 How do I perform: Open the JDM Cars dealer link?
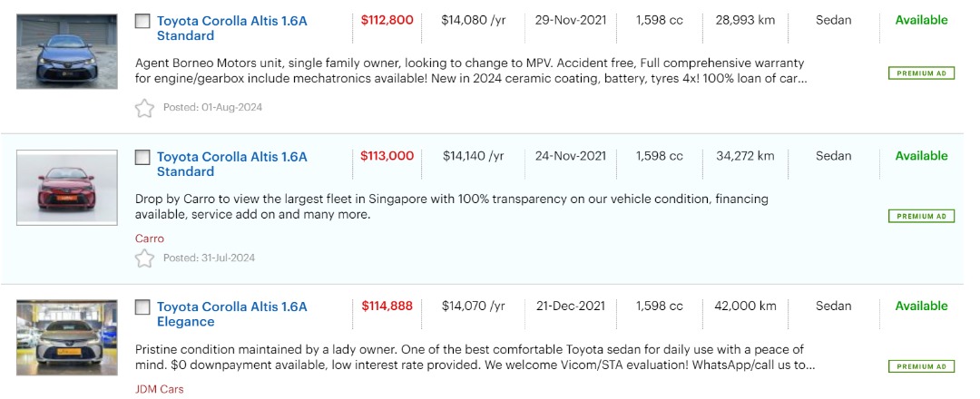[x=159, y=389]
